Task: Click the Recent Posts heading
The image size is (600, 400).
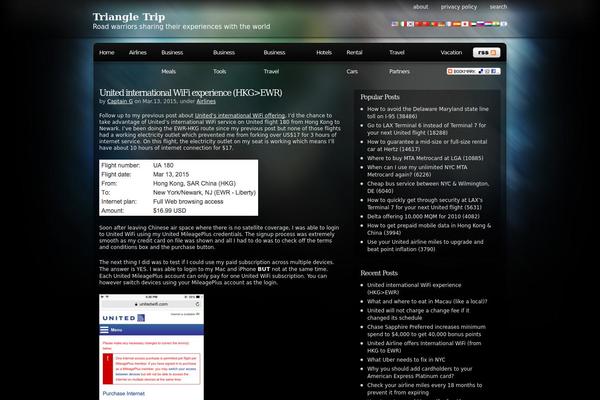Action: click(x=379, y=273)
